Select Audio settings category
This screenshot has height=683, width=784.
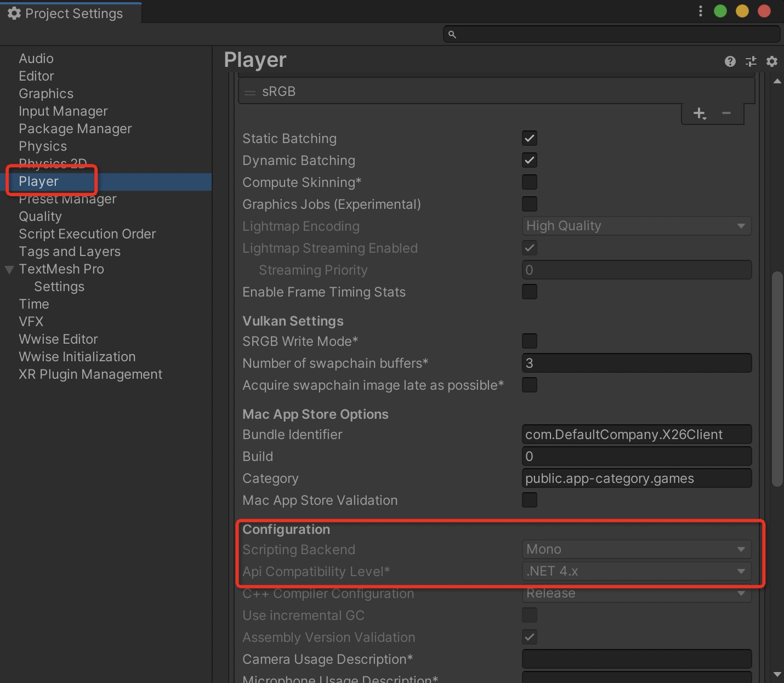[x=36, y=59]
